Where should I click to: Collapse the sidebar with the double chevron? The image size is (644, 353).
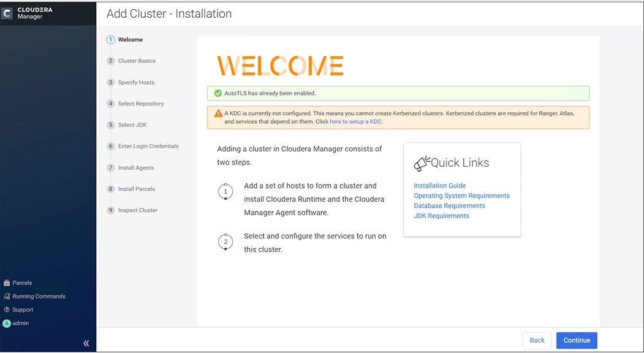[86, 343]
